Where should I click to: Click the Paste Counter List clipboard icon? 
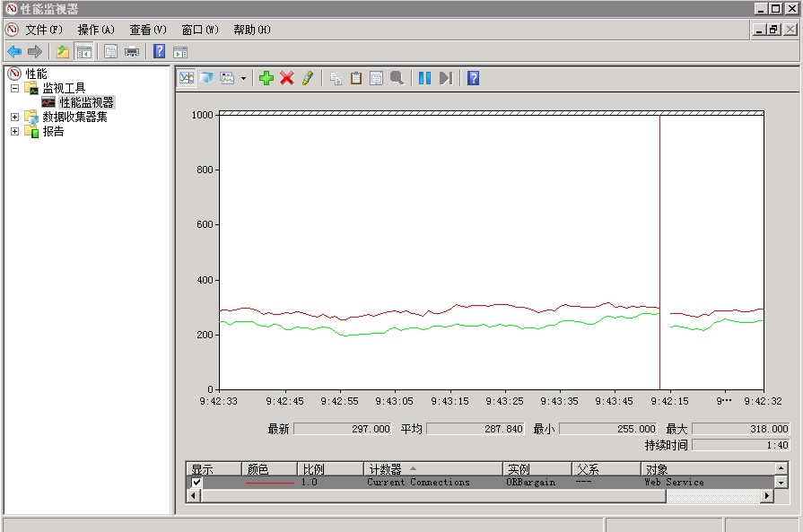[356, 78]
